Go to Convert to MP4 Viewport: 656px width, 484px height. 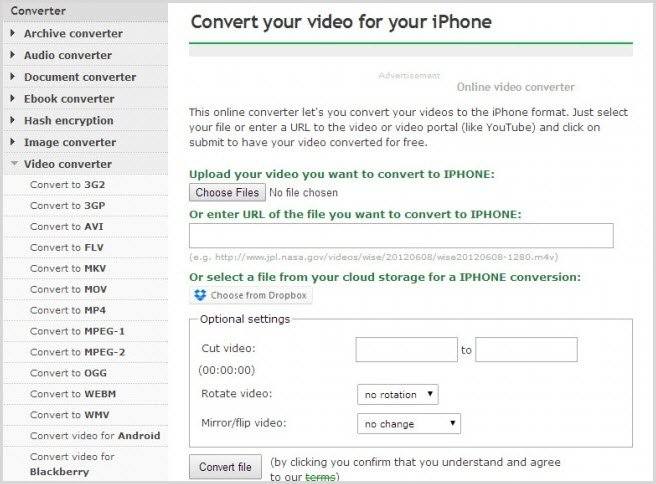[x=68, y=310]
